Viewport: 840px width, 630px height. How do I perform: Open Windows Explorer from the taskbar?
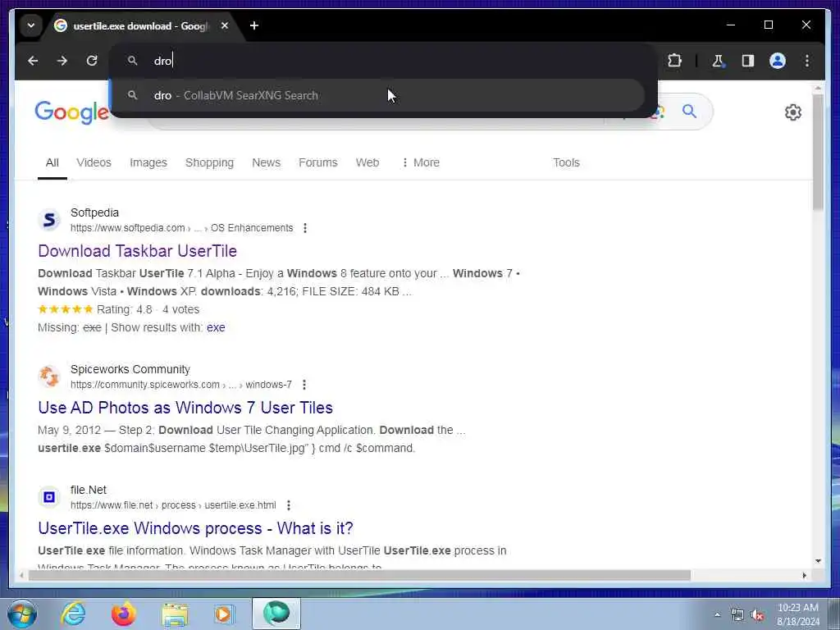click(x=175, y=614)
